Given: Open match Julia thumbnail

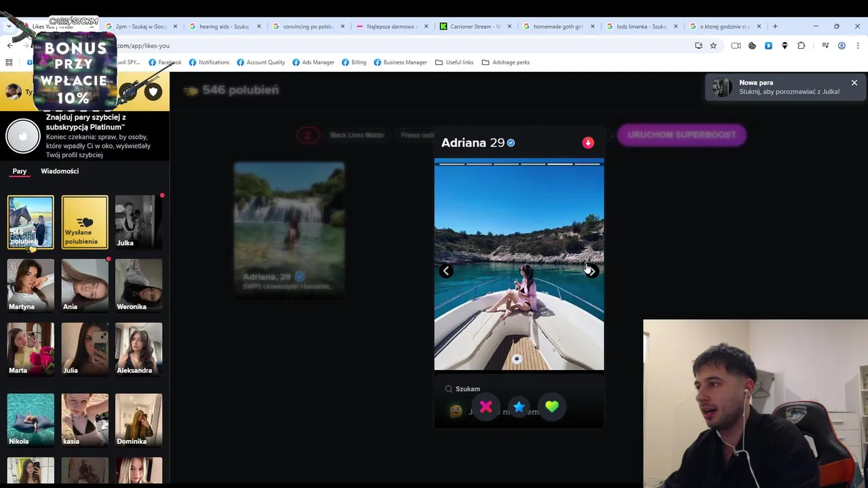Looking at the screenshot, I should (85, 349).
